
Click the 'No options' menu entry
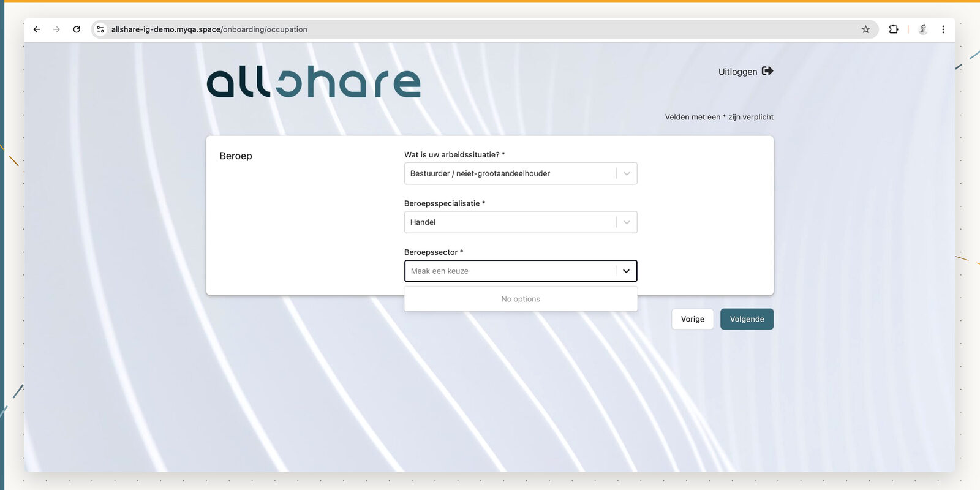pyautogui.click(x=521, y=299)
